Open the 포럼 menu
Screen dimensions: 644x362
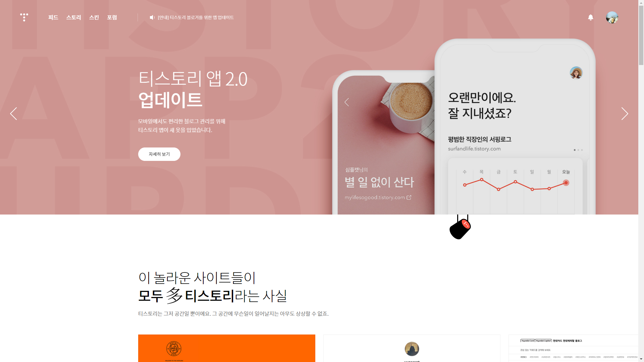(112, 17)
